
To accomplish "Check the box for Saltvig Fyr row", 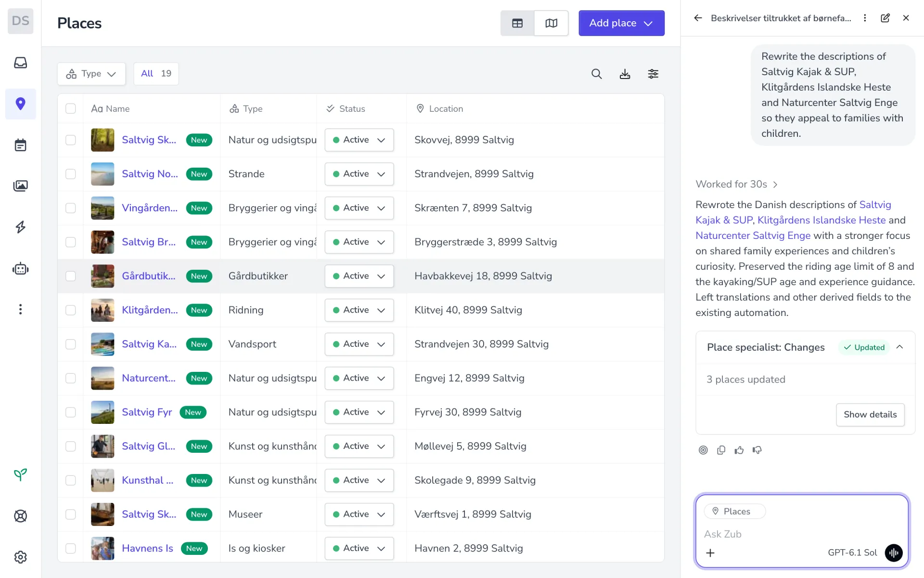I will click(x=71, y=412).
